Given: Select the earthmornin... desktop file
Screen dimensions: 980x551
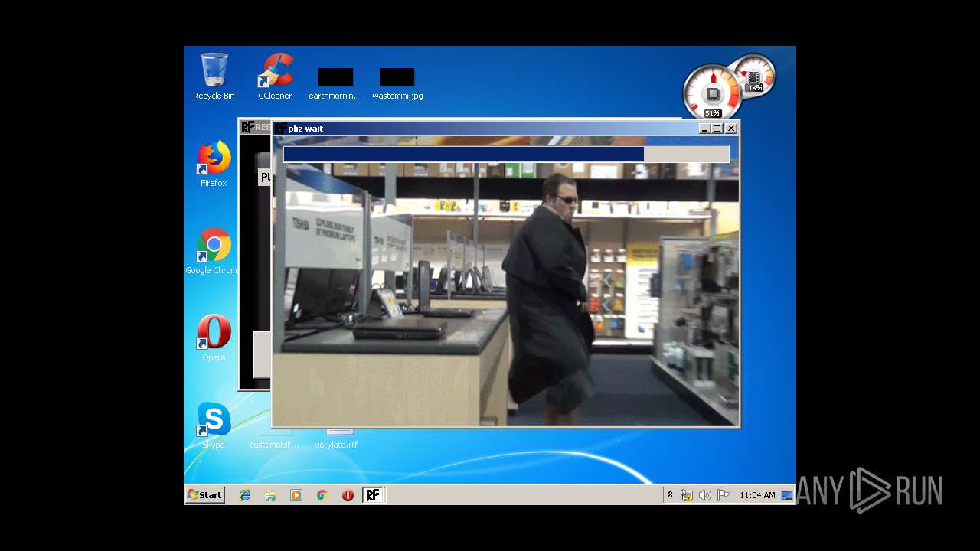Looking at the screenshot, I should coord(335,84).
